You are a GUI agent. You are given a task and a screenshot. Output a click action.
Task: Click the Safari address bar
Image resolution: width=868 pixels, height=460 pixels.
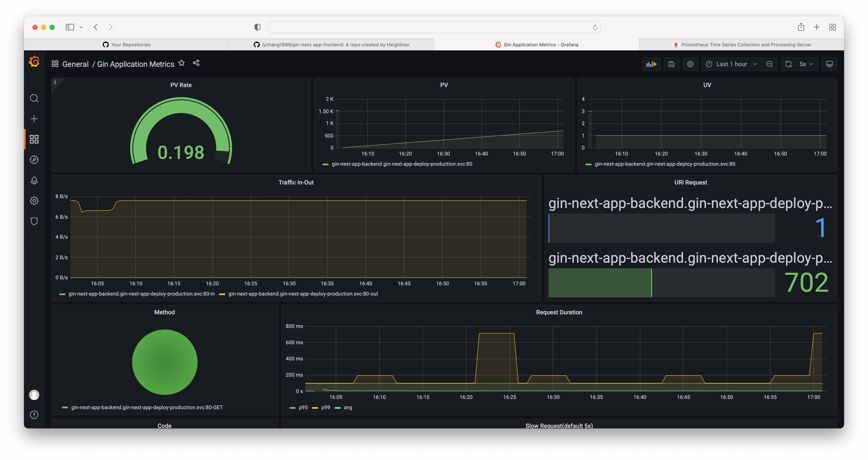[x=434, y=27]
